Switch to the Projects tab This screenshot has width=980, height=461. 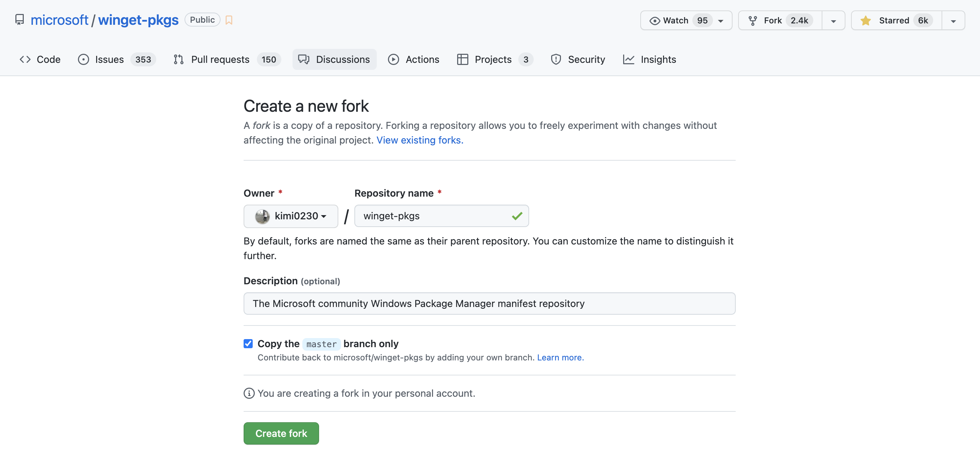[x=495, y=59]
